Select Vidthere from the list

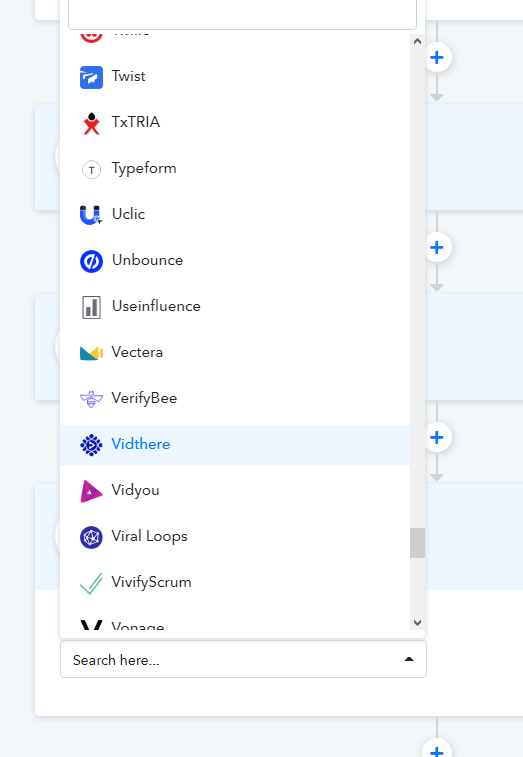tap(235, 445)
